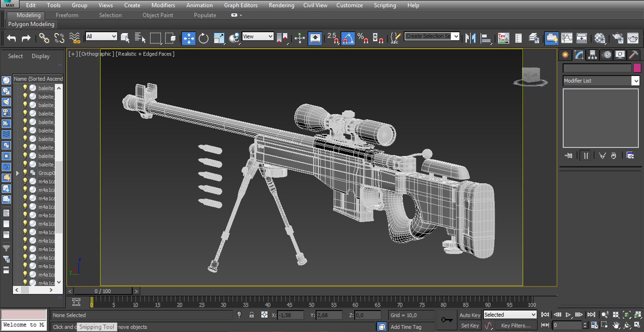The width and height of the screenshot is (644, 332).
Task: Open the Schematic View icon
Action: [582, 38]
